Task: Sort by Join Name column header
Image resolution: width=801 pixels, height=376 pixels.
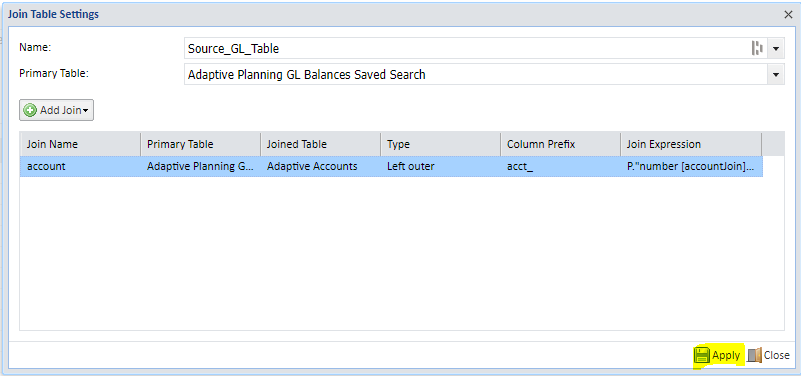Action: (80, 144)
